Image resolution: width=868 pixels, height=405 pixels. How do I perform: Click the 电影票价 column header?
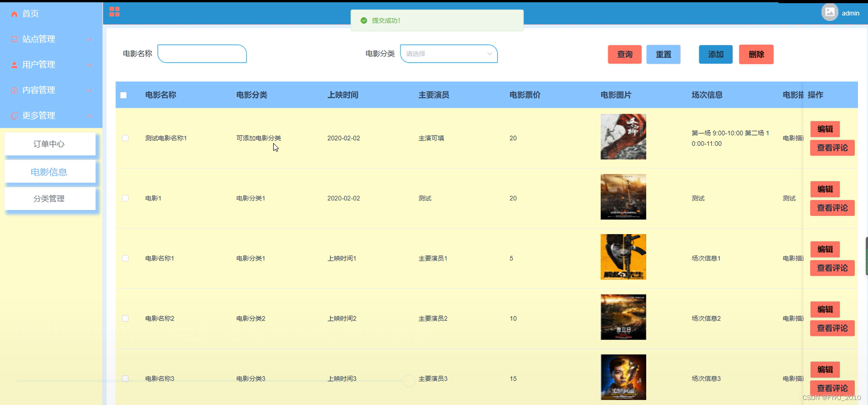click(x=525, y=95)
